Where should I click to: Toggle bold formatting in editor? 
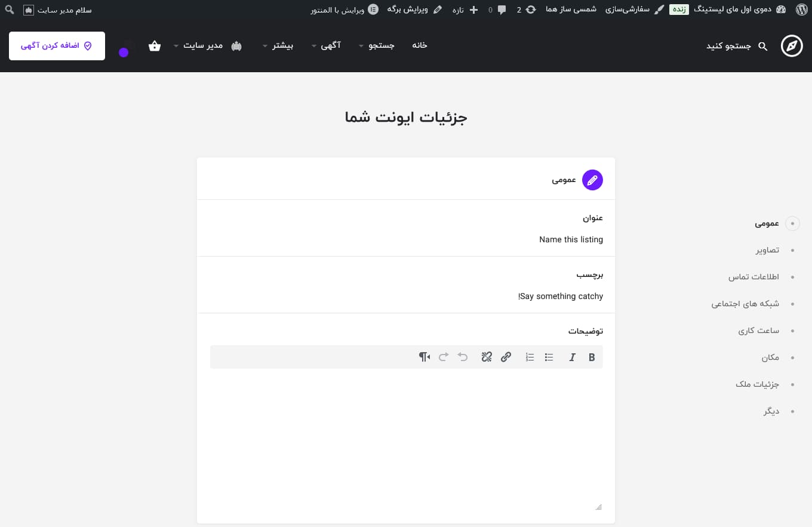click(592, 357)
